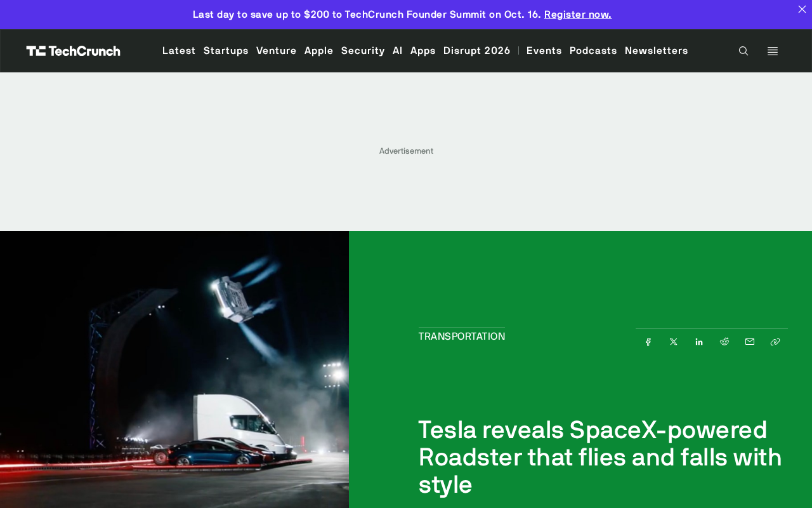Image resolution: width=812 pixels, height=508 pixels.
Task: Copy article link icon
Action: pos(775,342)
